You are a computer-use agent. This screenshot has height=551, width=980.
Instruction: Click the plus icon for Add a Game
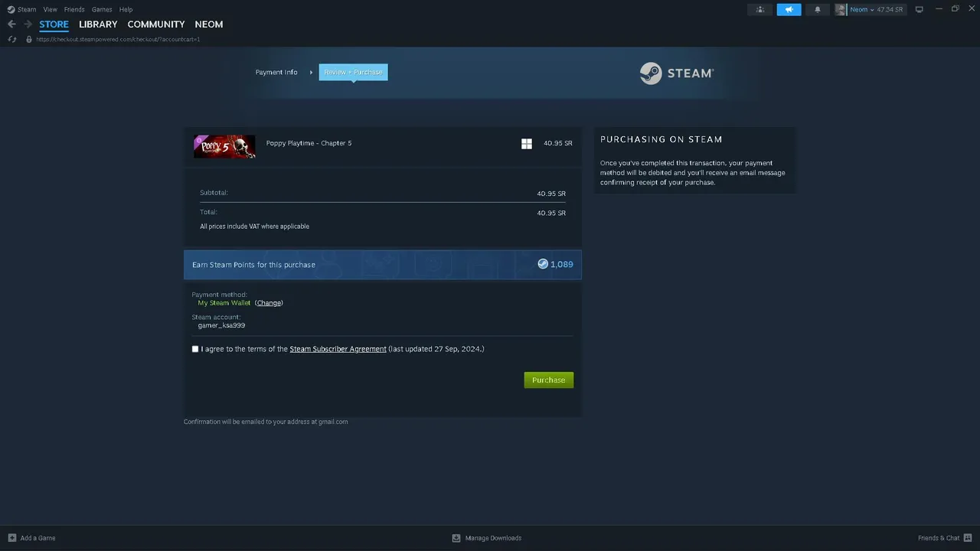(11, 538)
